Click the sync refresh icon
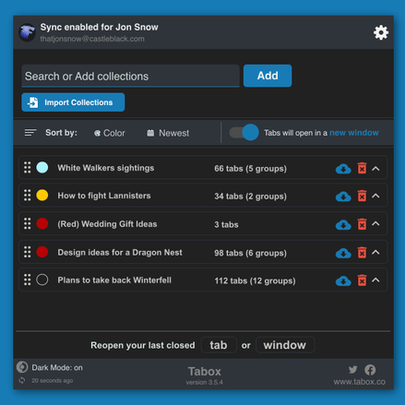Viewport: 405px width, 405px height. coord(22,380)
